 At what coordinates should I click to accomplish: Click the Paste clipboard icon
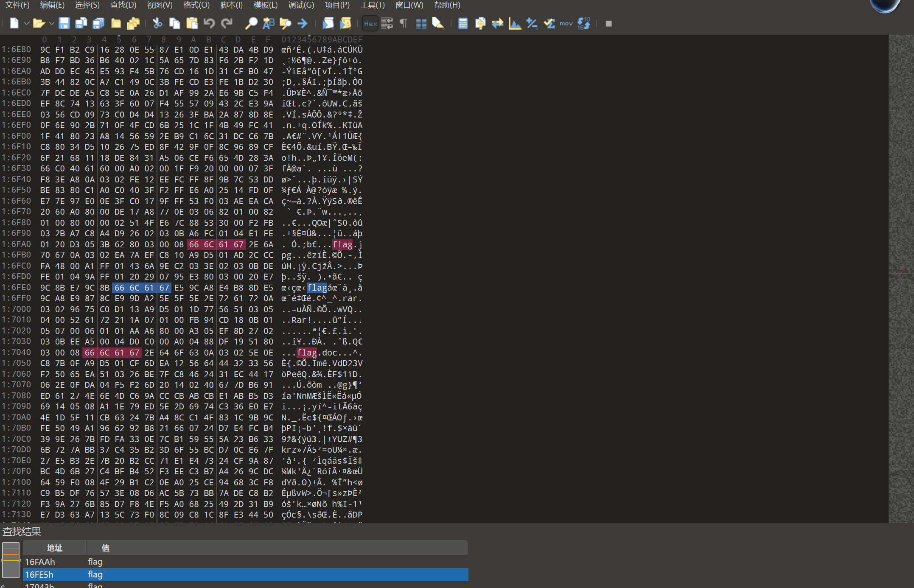pyautogui.click(x=192, y=23)
